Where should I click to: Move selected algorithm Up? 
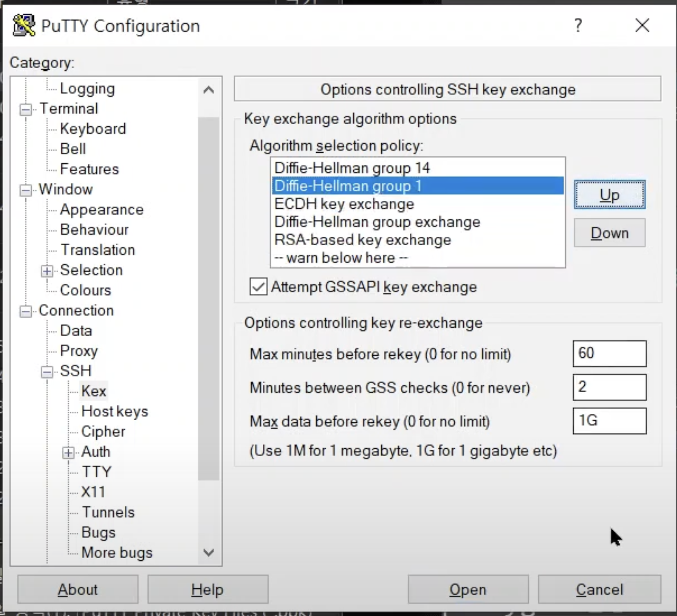coord(609,195)
